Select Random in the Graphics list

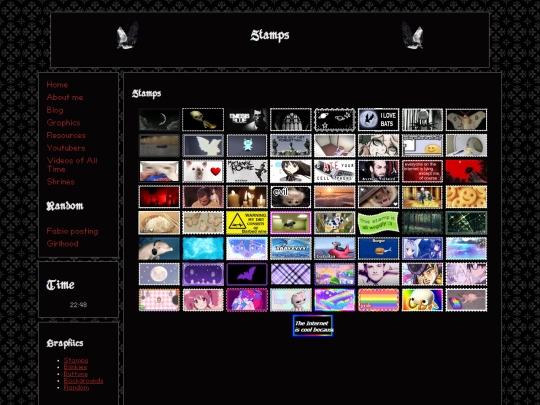[76, 387]
